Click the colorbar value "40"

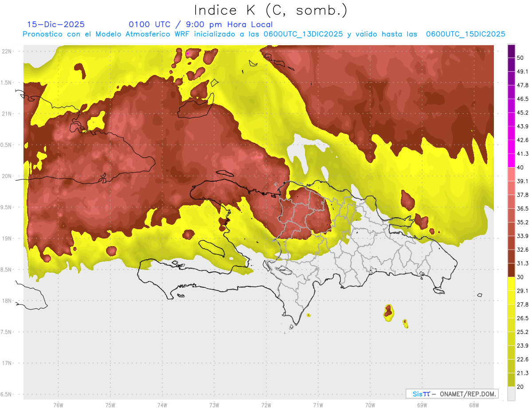tap(520, 167)
